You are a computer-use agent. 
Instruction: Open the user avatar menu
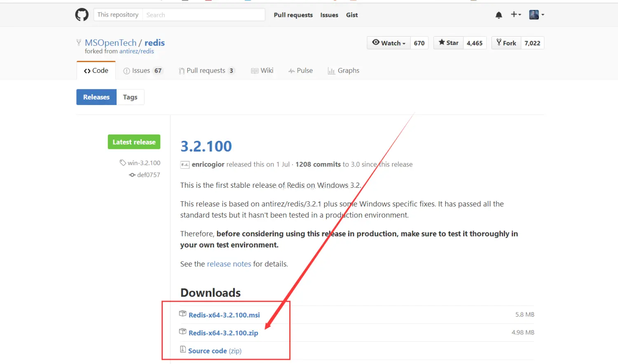(536, 15)
